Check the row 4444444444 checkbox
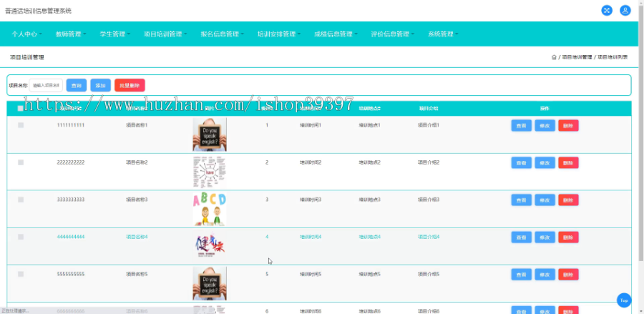Screen dimensions: 644x314 click(x=21, y=237)
